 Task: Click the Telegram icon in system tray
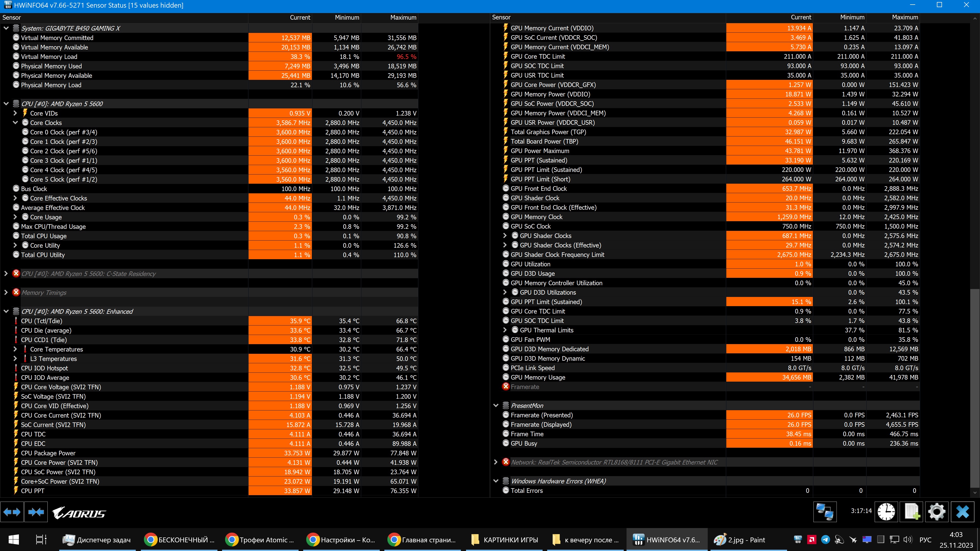826,540
